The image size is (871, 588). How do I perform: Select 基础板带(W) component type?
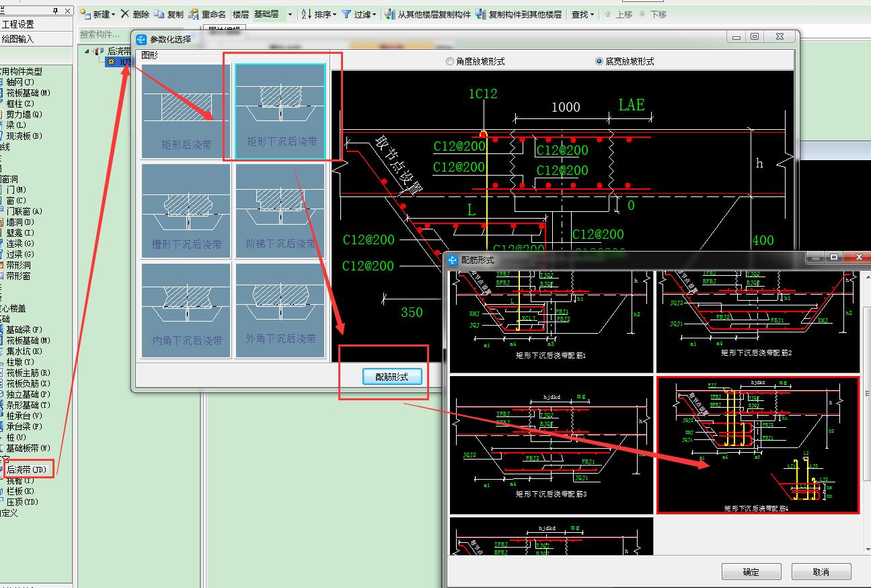tap(28, 448)
